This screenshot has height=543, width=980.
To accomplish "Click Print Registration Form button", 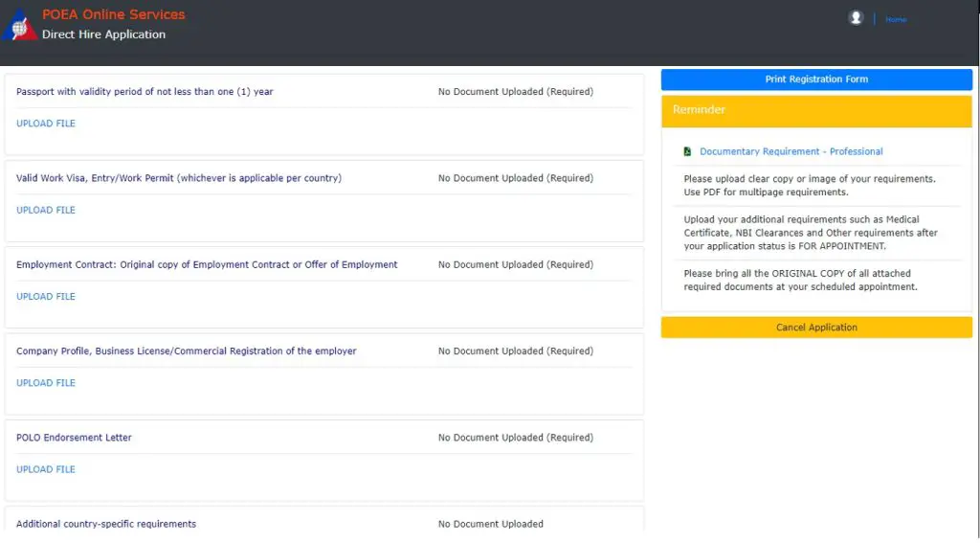I will point(816,79).
